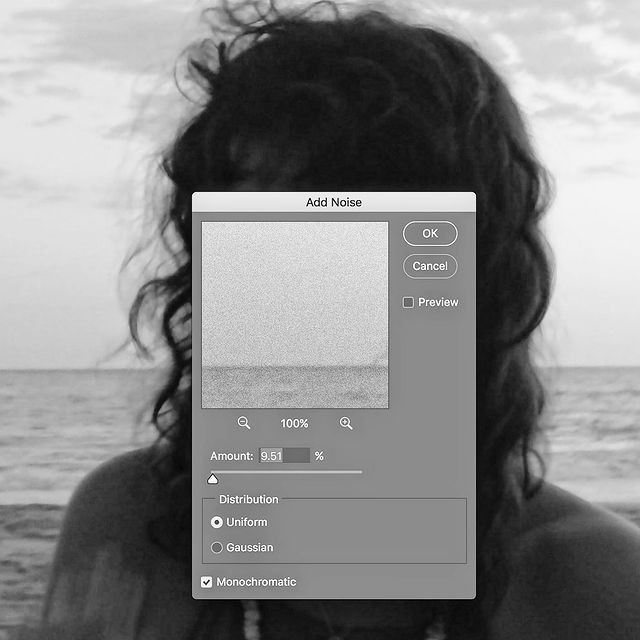
Task: Enable the Preview checkbox
Action: [x=408, y=302]
